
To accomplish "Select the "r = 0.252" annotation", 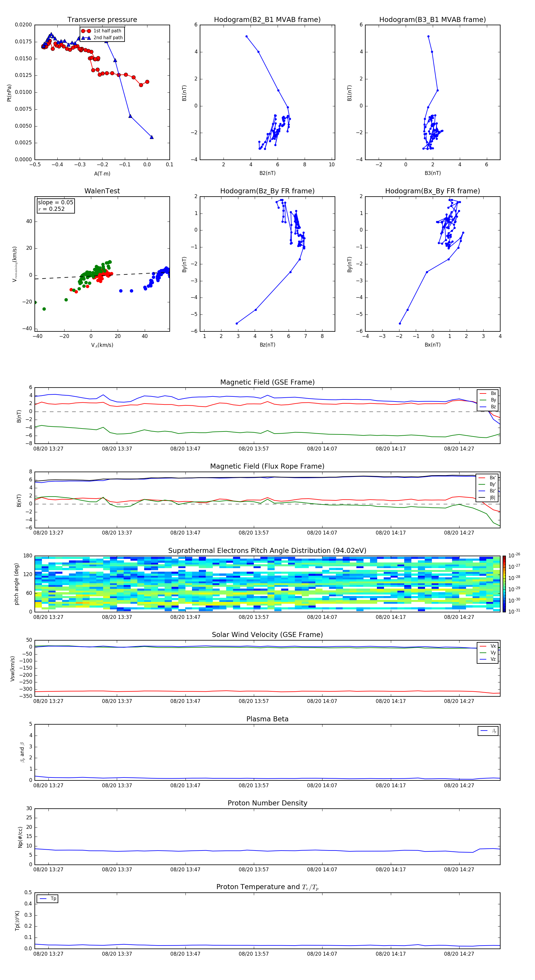I will click(x=51, y=209).
